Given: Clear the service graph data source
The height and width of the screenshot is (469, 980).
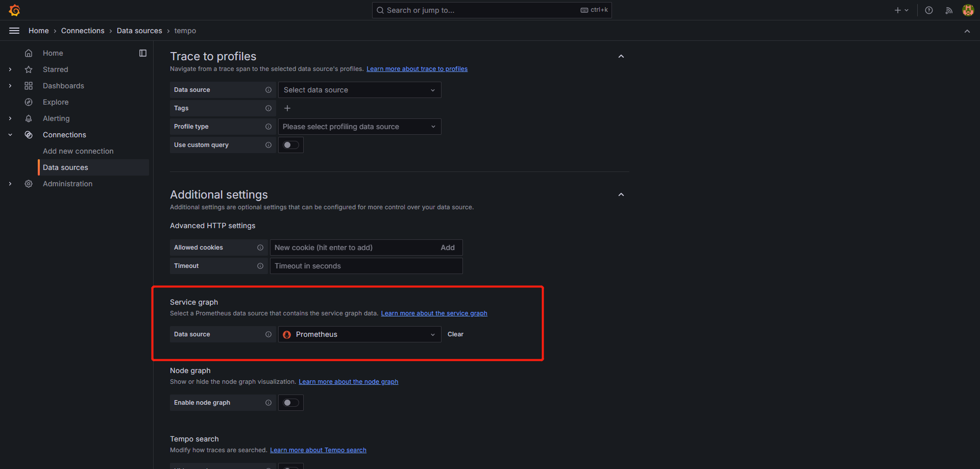Looking at the screenshot, I should pyautogui.click(x=455, y=334).
